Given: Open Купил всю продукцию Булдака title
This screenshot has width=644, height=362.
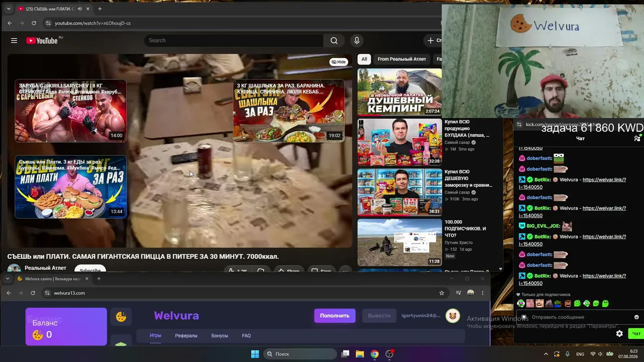Looking at the screenshot, I should pos(467,128).
